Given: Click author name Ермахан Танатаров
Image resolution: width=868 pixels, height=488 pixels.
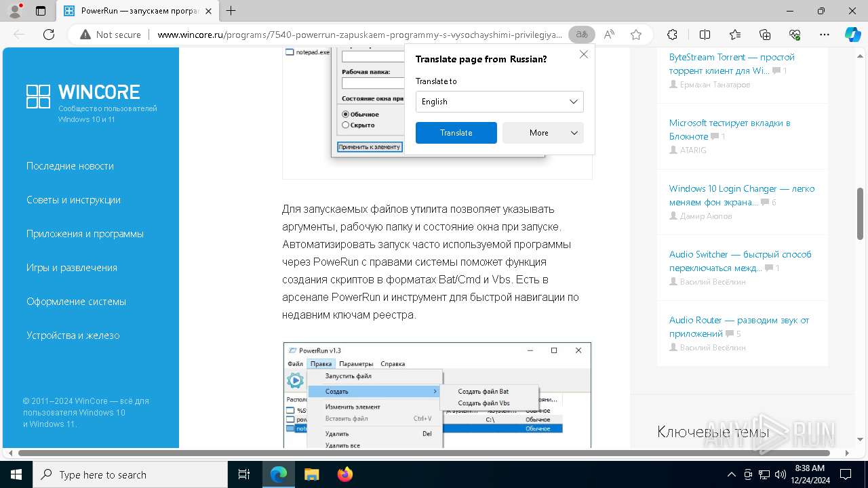Looking at the screenshot, I should pos(715,85).
